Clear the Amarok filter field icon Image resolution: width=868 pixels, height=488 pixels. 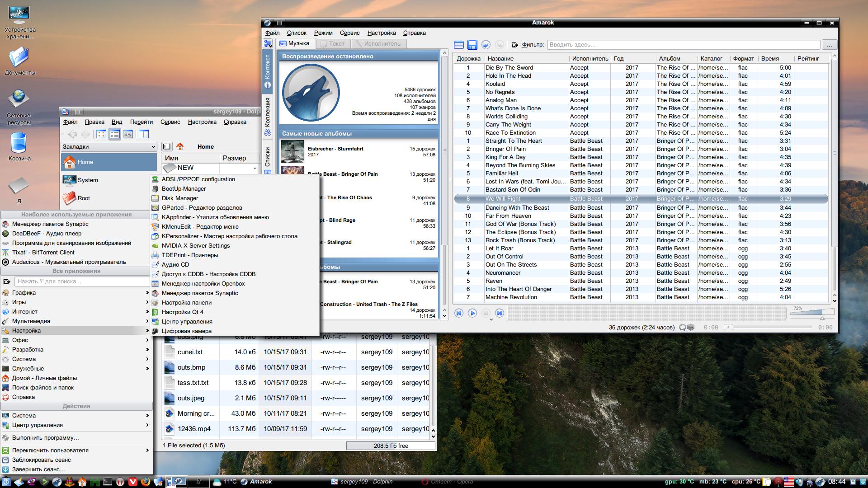point(515,45)
